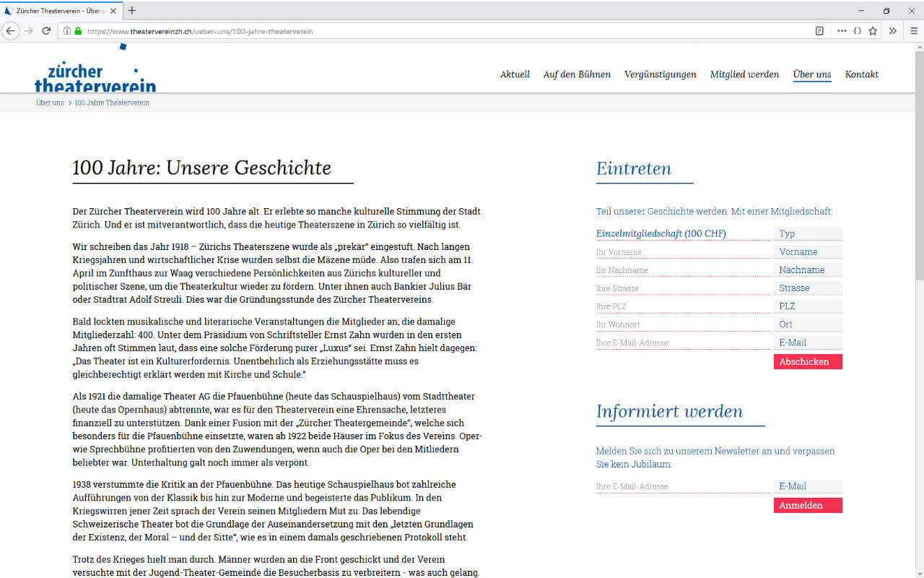Click the Informiert werden heading
924x578 pixels.
669,411
